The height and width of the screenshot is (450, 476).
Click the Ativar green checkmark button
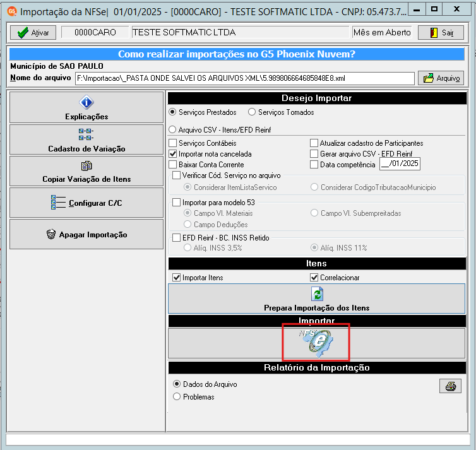(33, 32)
